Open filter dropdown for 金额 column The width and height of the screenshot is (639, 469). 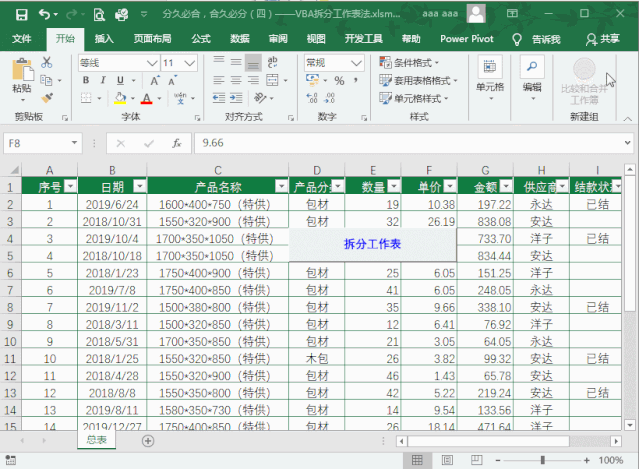pyautogui.click(x=506, y=186)
